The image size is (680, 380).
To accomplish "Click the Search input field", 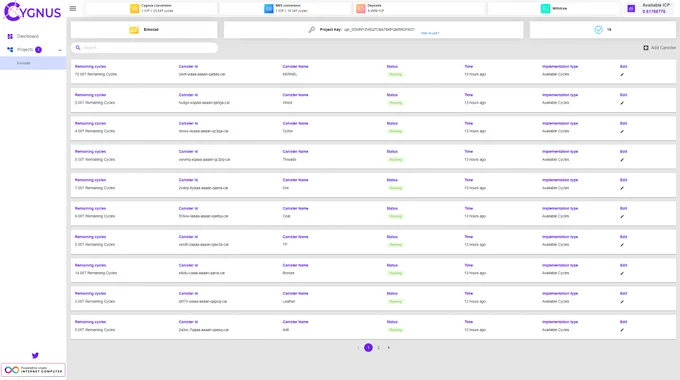I will (144, 48).
